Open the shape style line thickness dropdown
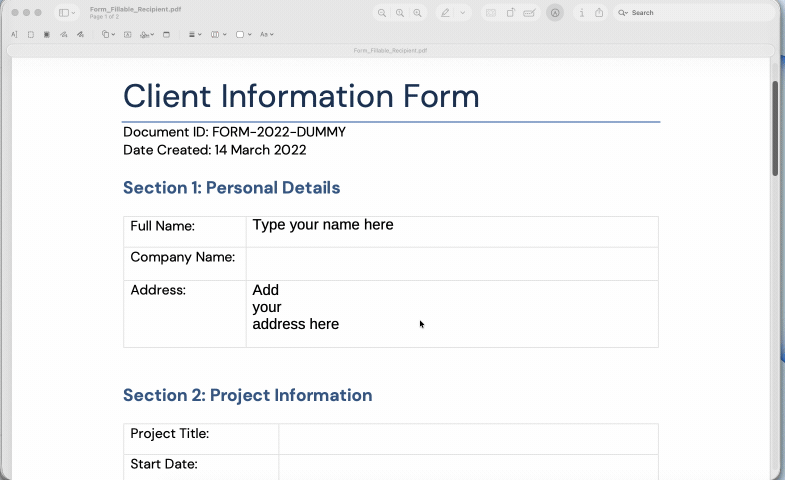Image resolution: width=785 pixels, height=480 pixels. coord(195,35)
